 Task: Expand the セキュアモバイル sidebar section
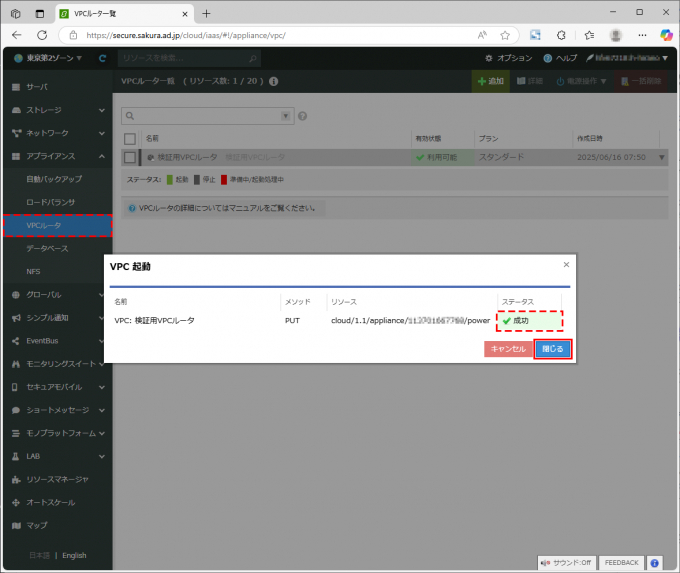click(58, 387)
